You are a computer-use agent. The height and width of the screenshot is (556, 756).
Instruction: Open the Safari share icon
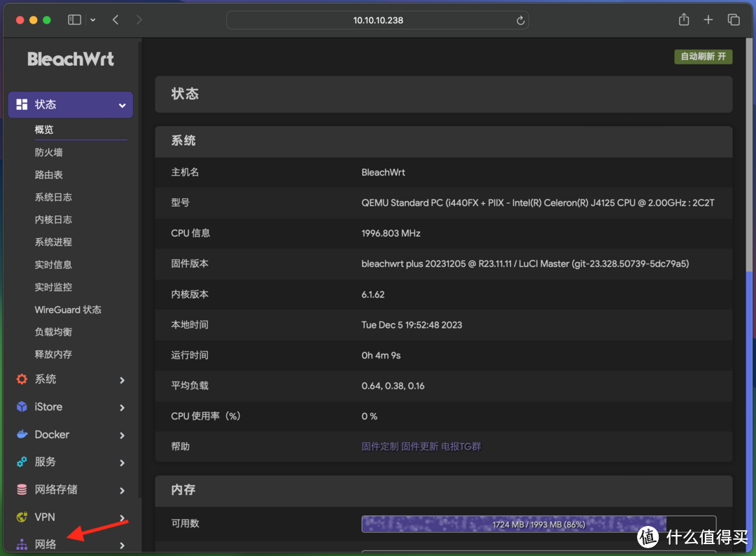[683, 20]
